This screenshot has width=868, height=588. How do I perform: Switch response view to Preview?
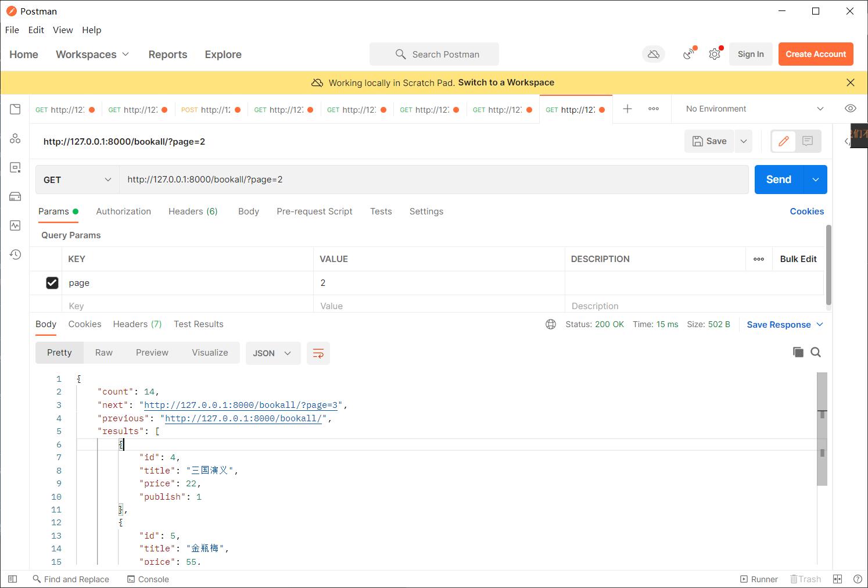152,353
